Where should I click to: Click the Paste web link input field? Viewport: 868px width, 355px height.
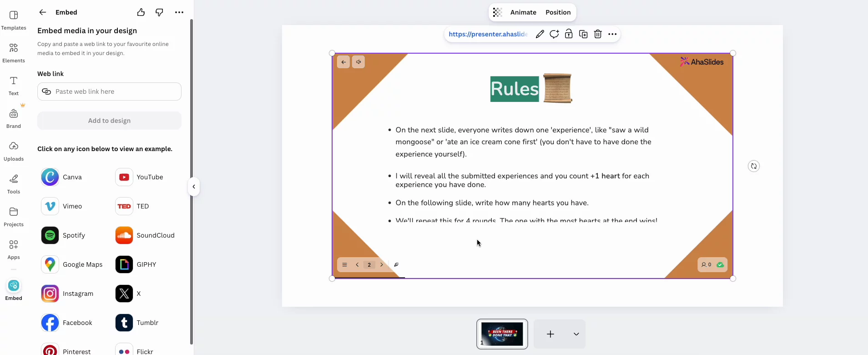click(109, 91)
